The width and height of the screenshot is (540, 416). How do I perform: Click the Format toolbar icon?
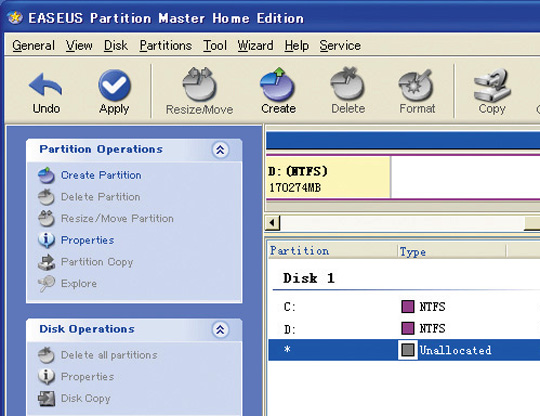click(416, 85)
